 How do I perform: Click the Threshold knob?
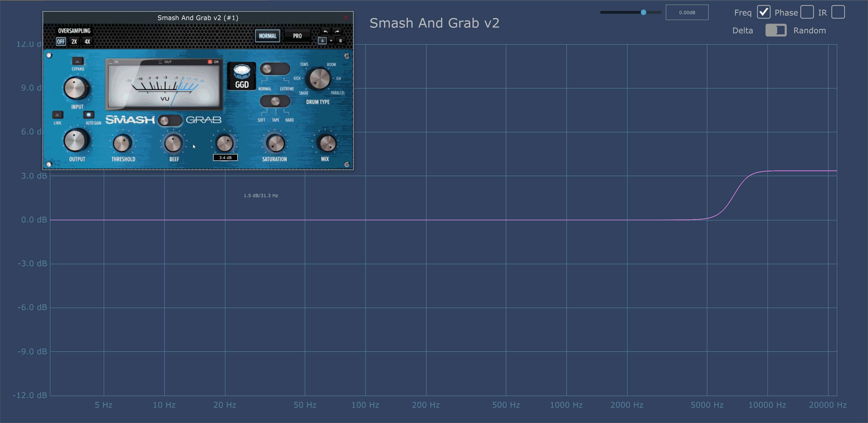(122, 143)
